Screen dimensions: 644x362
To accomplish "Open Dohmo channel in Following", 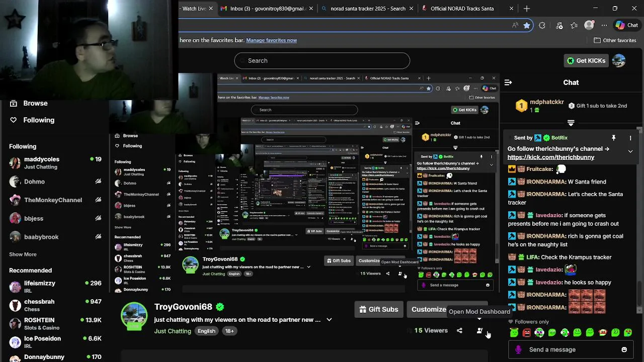I will click(55, 182).
